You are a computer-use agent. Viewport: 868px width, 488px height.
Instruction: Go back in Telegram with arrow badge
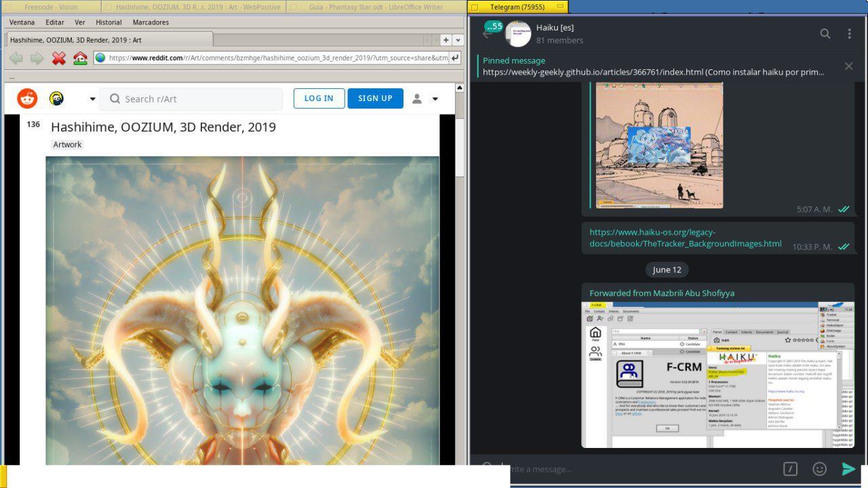(x=491, y=32)
